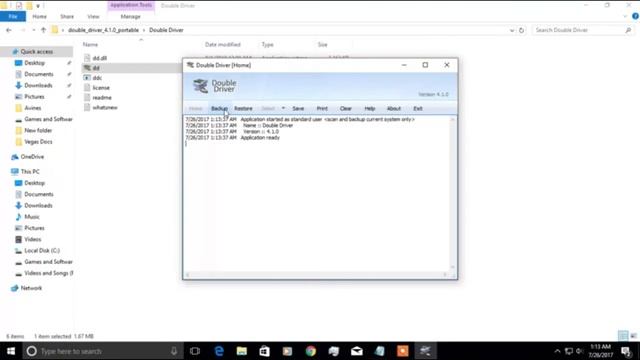Select the dd application file

click(96, 68)
